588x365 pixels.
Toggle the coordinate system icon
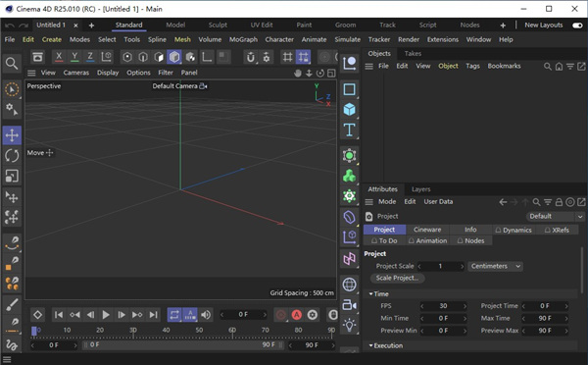(106, 57)
